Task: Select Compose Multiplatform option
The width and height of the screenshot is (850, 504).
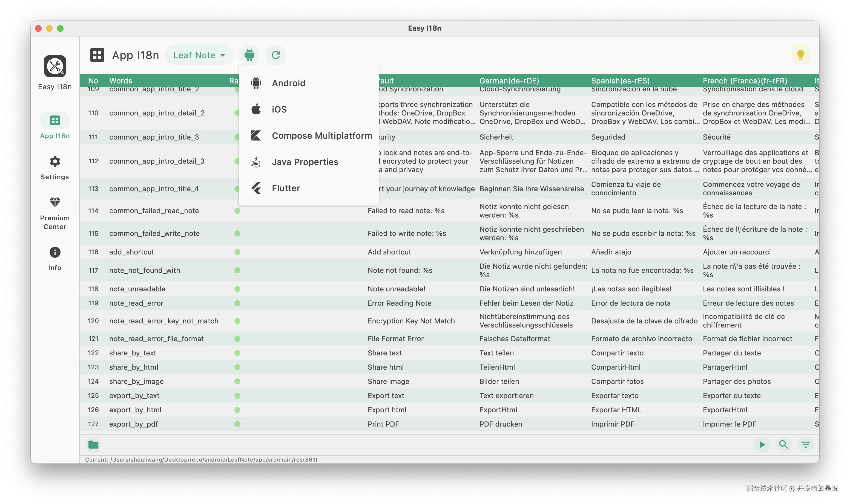Action: click(x=321, y=136)
